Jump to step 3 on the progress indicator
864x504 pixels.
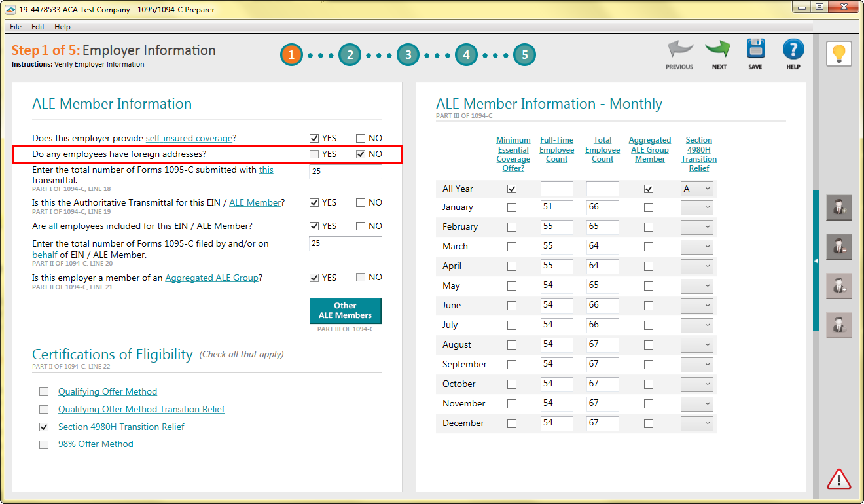point(408,55)
